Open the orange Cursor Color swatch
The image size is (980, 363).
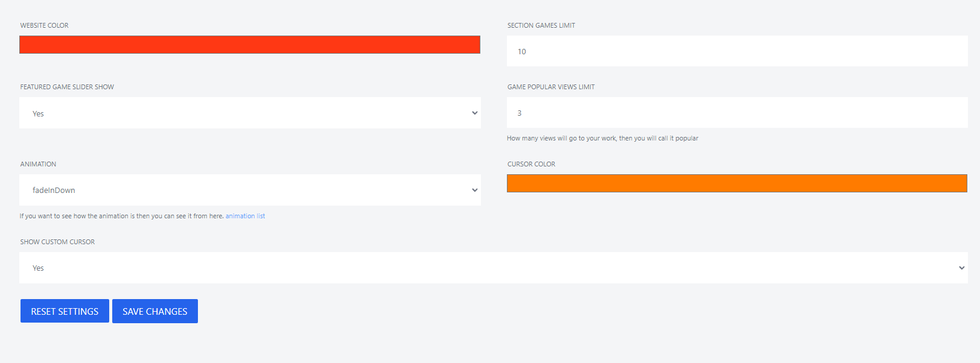click(x=737, y=183)
